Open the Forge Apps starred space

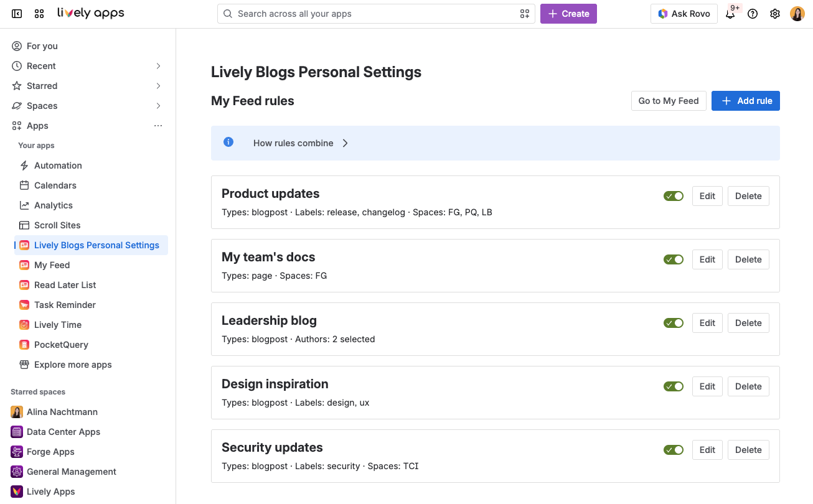pyautogui.click(x=87, y=452)
